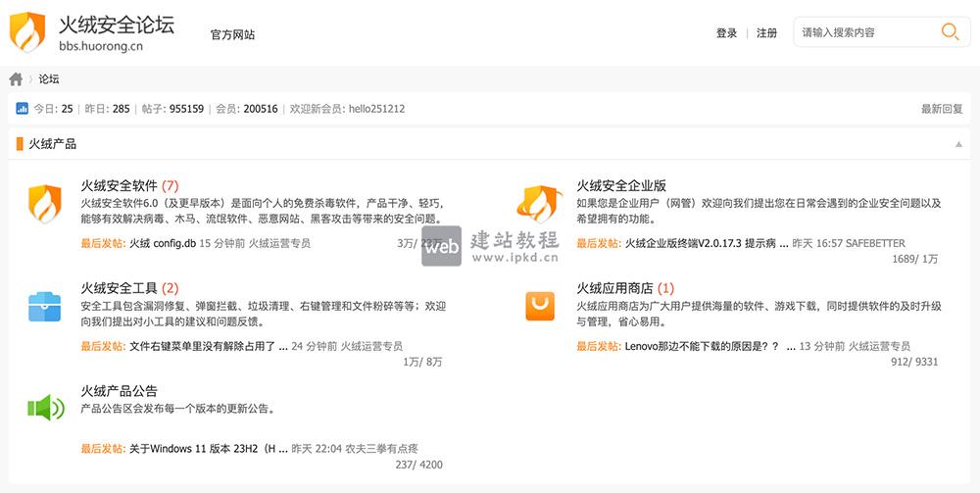Click the 论坛 breadcrumb link
The image size is (980, 493).
point(49,79)
